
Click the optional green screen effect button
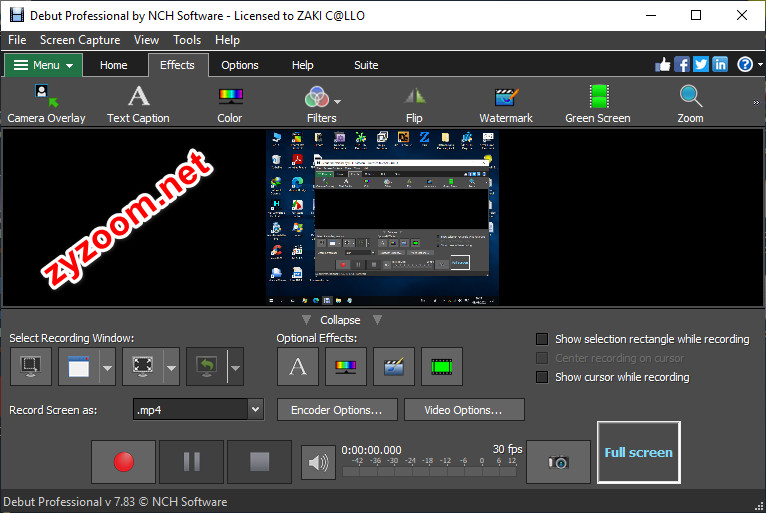[x=442, y=366]
